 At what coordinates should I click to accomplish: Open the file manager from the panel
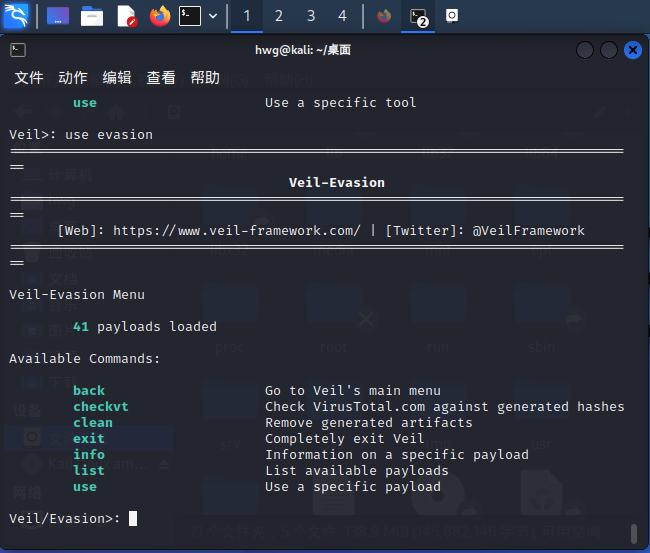tap(92, 16)
